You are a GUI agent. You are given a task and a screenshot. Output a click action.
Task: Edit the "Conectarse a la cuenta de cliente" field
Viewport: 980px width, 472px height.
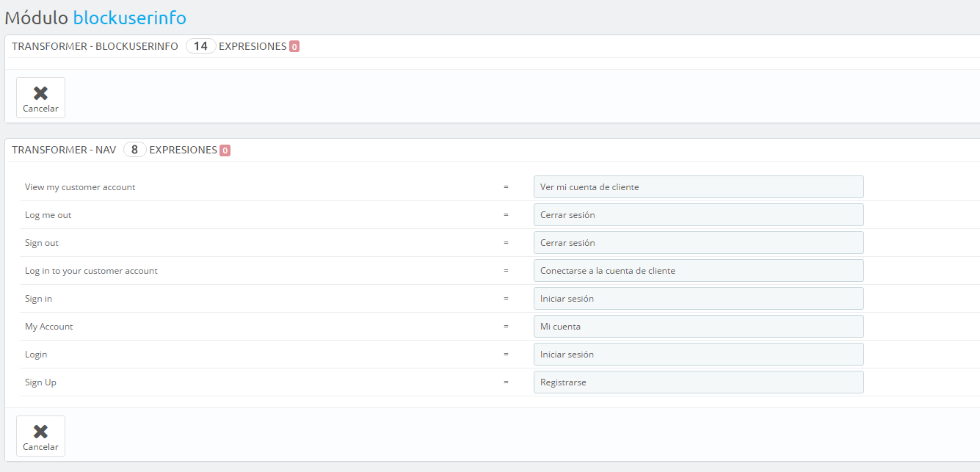pyautogui.click(x=698, y=271)
